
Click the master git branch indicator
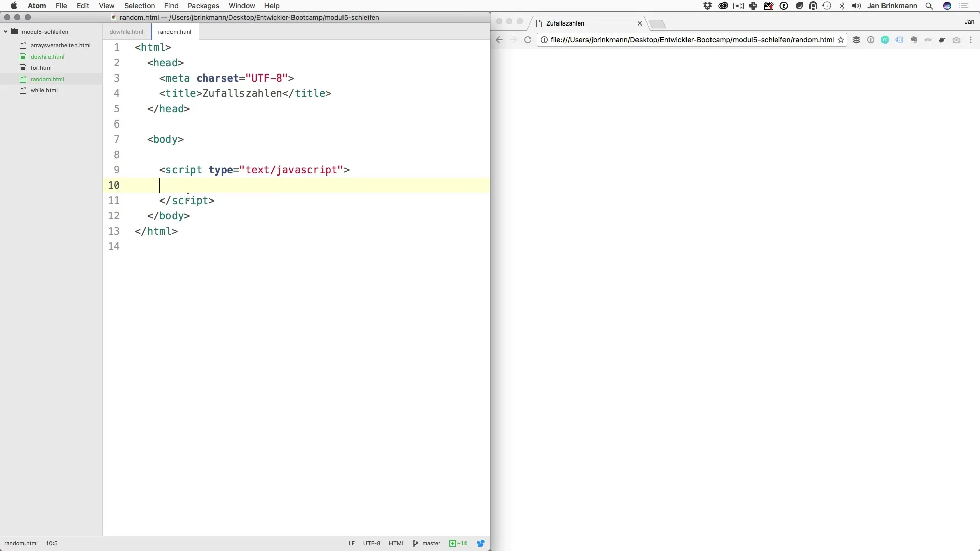pos(427,543)
